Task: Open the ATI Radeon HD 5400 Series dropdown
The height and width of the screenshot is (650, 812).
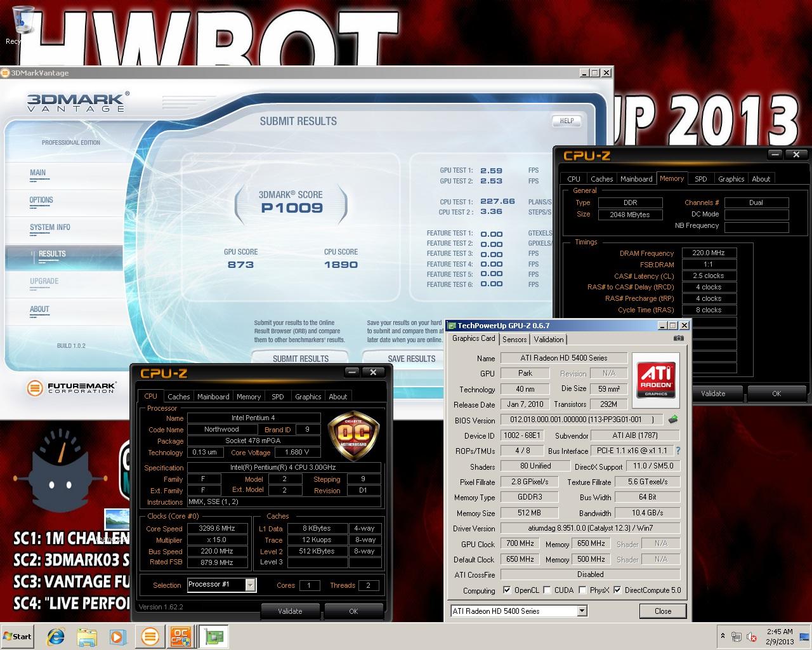Action: [582, 611]
